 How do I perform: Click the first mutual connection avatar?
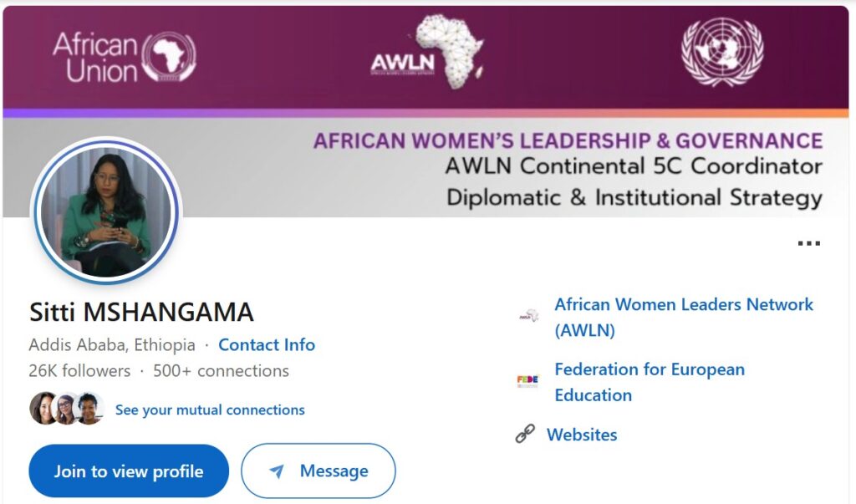click(x=43, y=409)
